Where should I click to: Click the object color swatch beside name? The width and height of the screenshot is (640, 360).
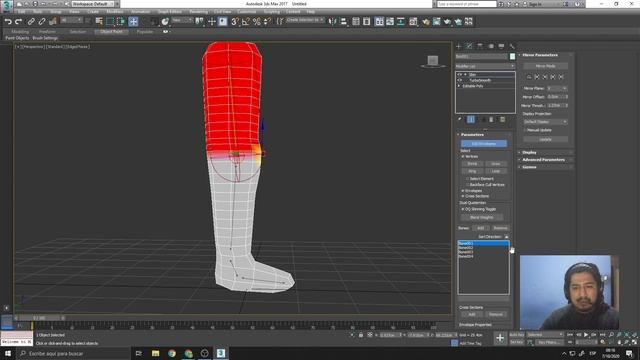point(512,56)
